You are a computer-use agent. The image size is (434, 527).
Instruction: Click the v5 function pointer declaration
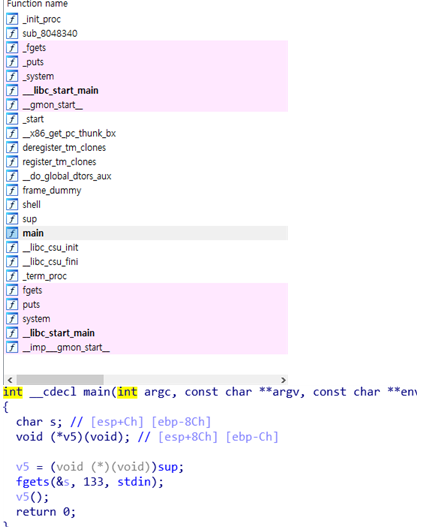tap(73, 437)
